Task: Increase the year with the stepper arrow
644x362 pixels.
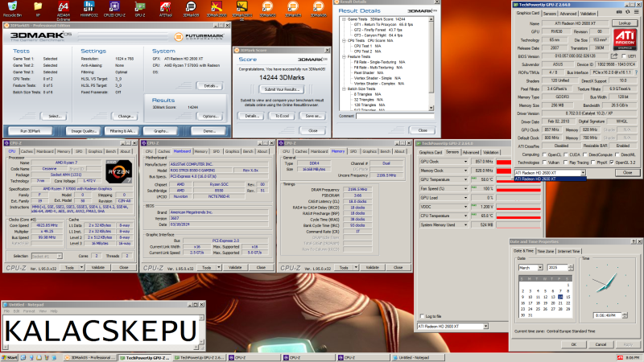Action: [x=571, y=266]
